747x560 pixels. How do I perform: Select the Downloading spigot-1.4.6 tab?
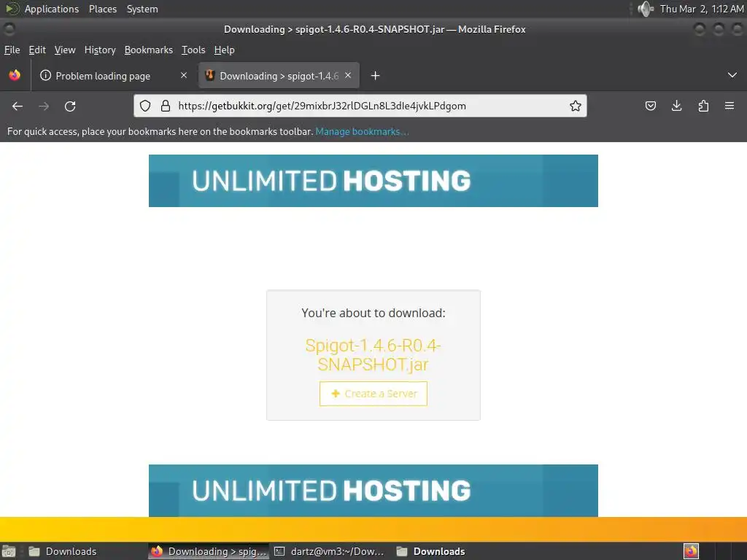pyautogui.click(x=279, y=76)
